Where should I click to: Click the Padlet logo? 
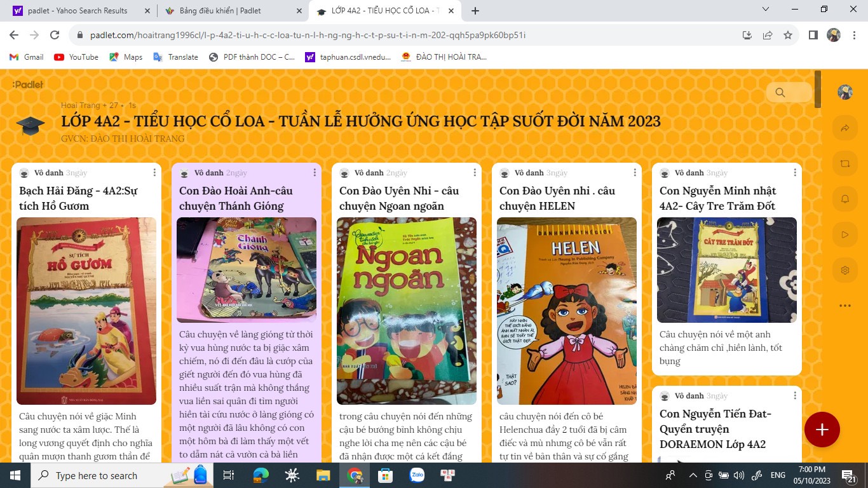pos(28,85)
